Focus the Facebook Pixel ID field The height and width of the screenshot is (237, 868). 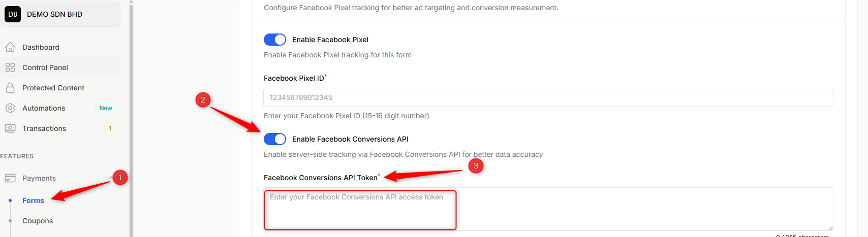point(548,97)
